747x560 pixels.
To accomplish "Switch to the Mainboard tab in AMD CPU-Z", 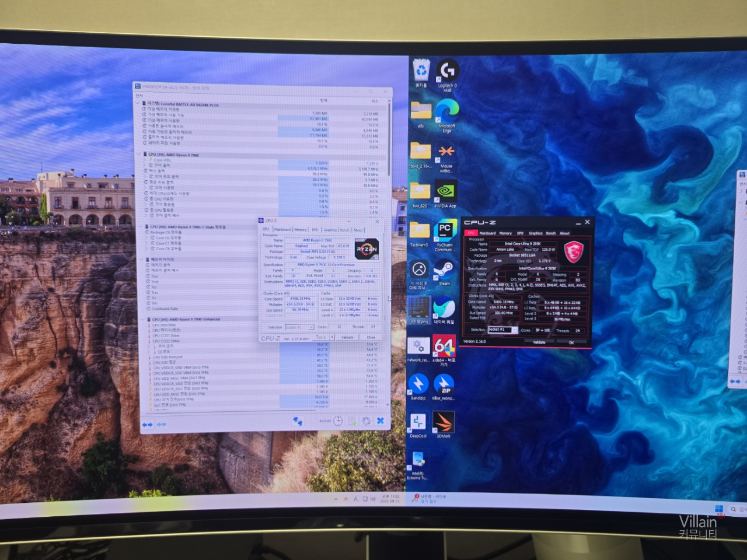I will point(282,229).
